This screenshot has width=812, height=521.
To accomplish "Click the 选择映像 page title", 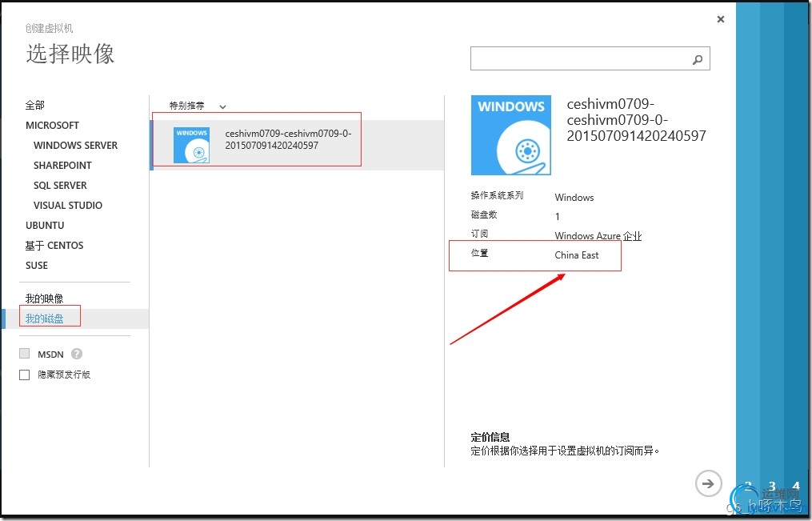I will (70, 54).
